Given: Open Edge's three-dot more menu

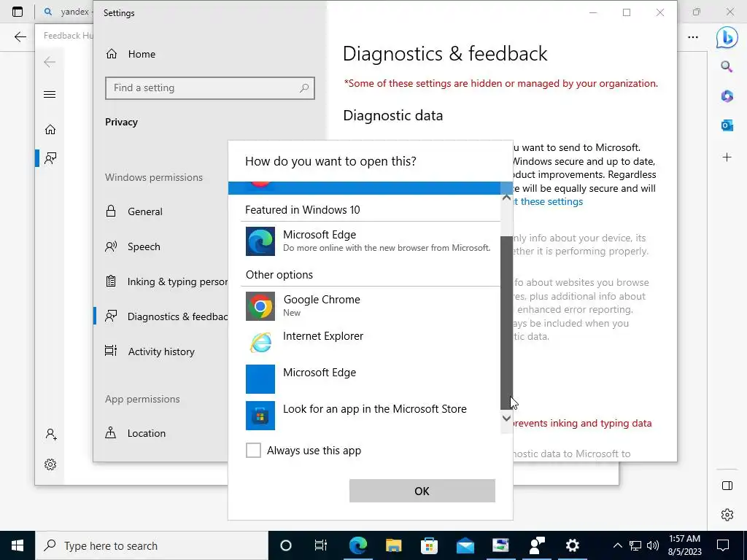Looking at the screenshot, I should (693, 37).
